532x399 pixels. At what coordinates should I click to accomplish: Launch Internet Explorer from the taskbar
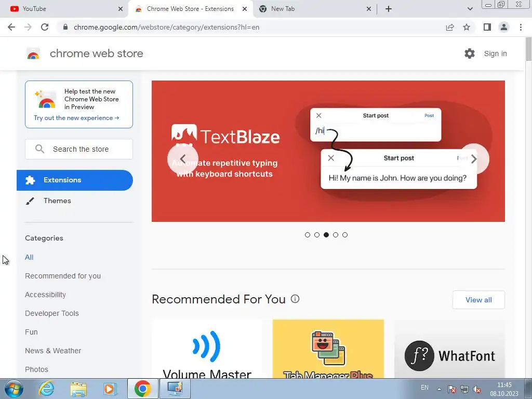[x=46, y=389]
